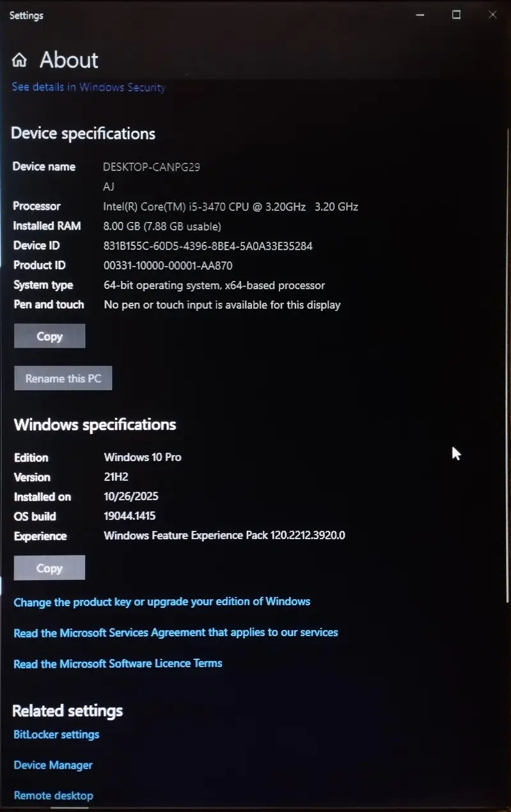Minimize the Settings window
The width and height of the screenshot is (511, 812).
(420, 15)
